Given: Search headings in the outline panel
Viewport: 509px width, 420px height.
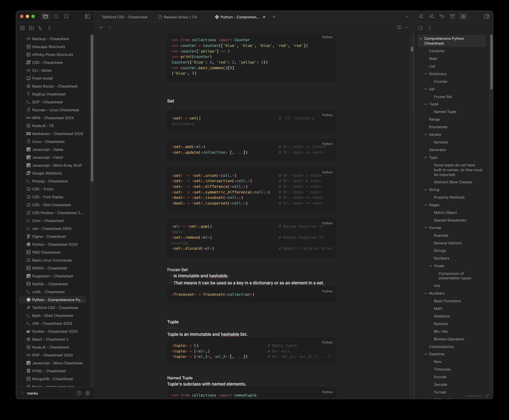Looking at the screenshot, I should click(x=421, y=28).
